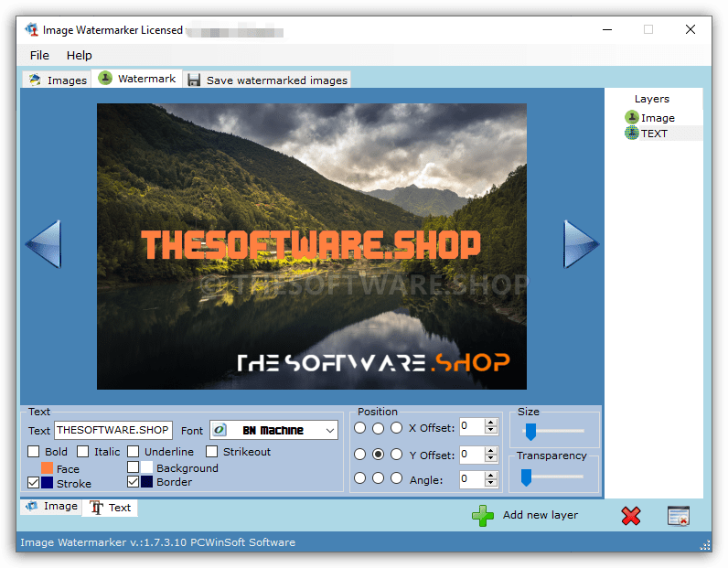This screenshot has height=568, width=728.
Task: Click the floppy disk save icon
Action: click(194, 80)
